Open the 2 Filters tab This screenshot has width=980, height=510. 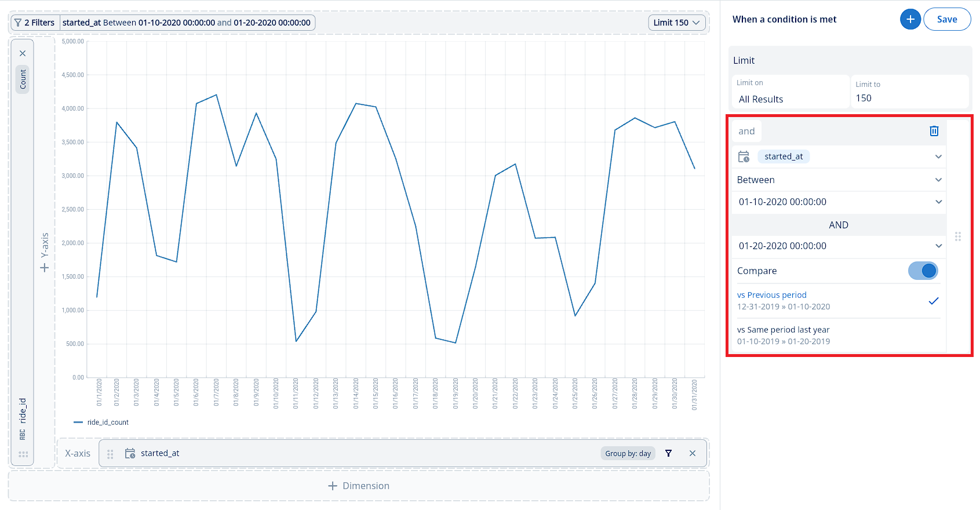[x=34, y=23]
